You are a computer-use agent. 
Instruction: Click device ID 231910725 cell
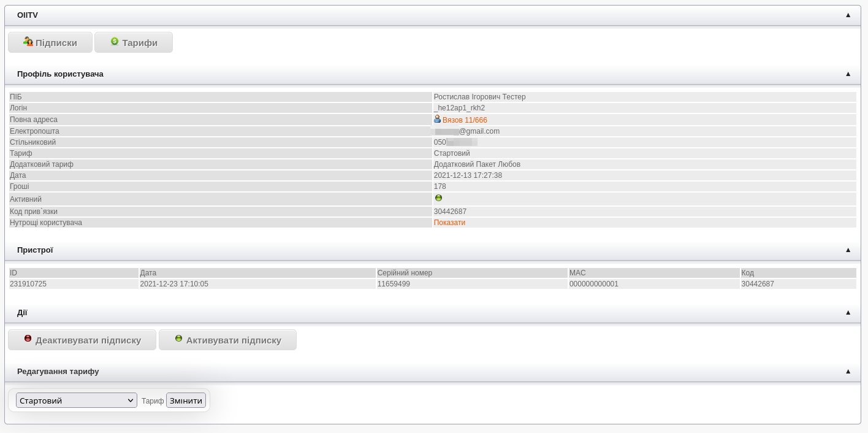(28, 284)
